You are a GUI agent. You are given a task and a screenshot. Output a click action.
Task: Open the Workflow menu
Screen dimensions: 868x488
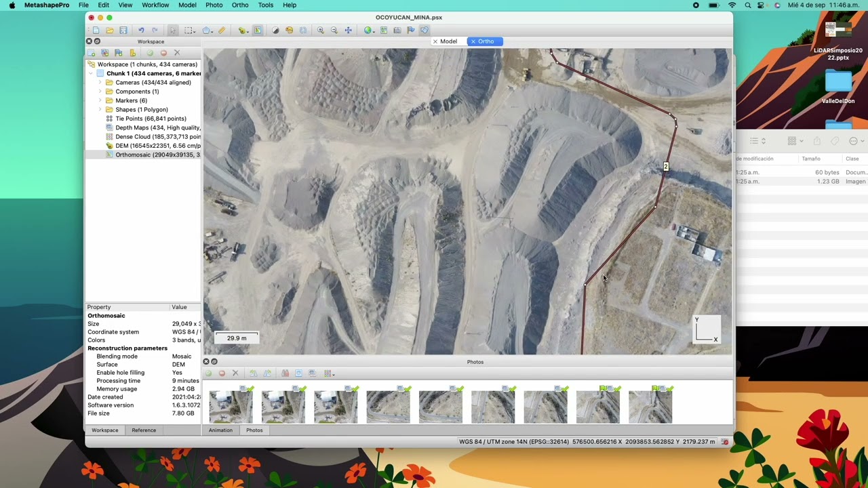(155, 5)
